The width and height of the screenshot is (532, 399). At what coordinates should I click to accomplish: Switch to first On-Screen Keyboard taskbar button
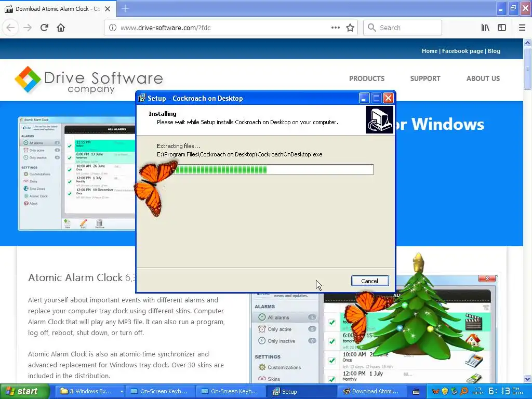(x=161, y=392)
